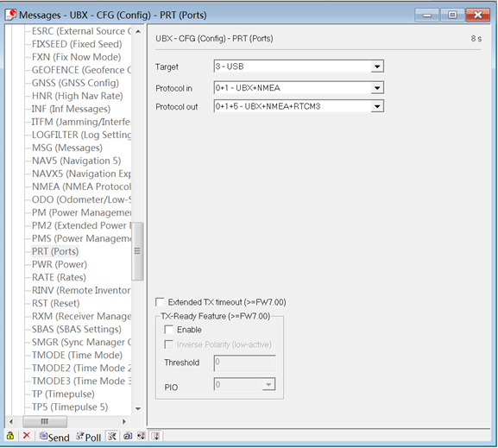Open MSG (Messages) entry

click(x=67, y=148)
